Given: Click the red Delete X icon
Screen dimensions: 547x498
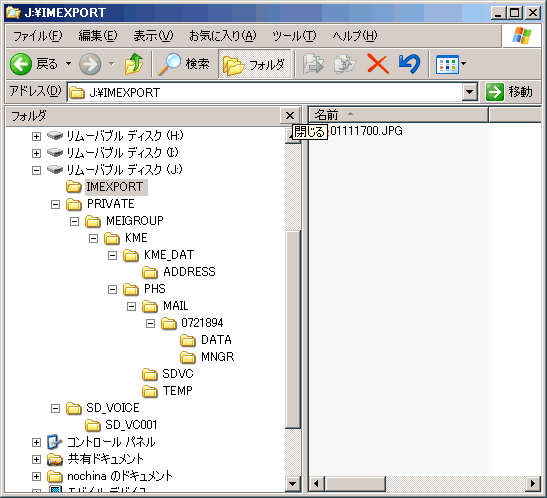Looking at the screenshot, I should click(378, 64).
